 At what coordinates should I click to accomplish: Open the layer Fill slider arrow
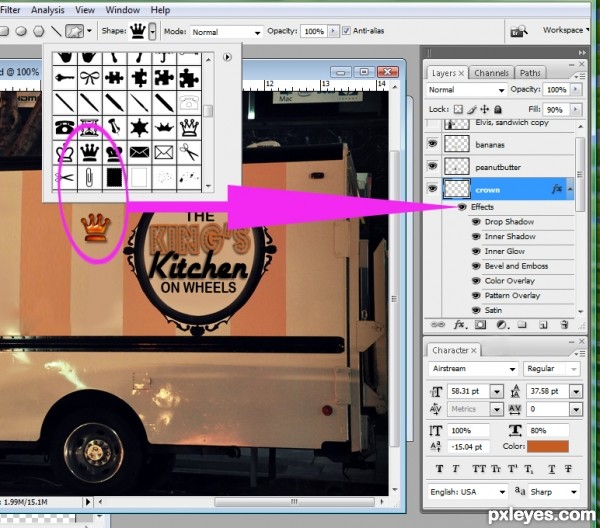575,110
